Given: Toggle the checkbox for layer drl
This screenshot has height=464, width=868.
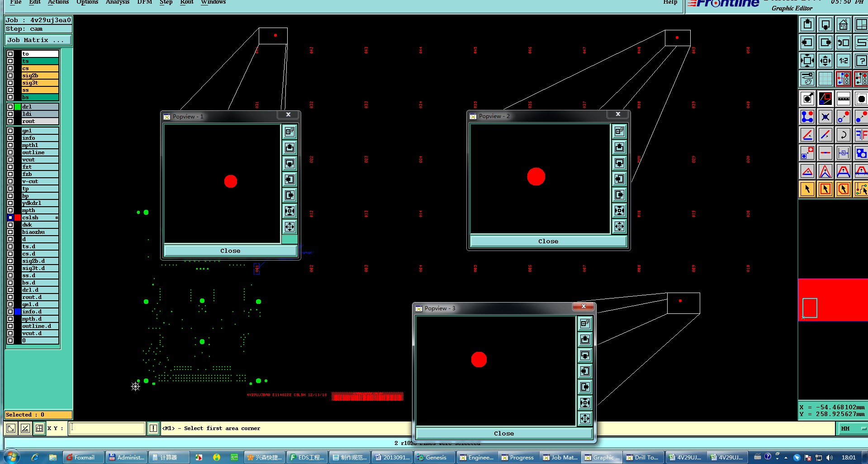Looking at the screenshot, I should coord(10,107).
